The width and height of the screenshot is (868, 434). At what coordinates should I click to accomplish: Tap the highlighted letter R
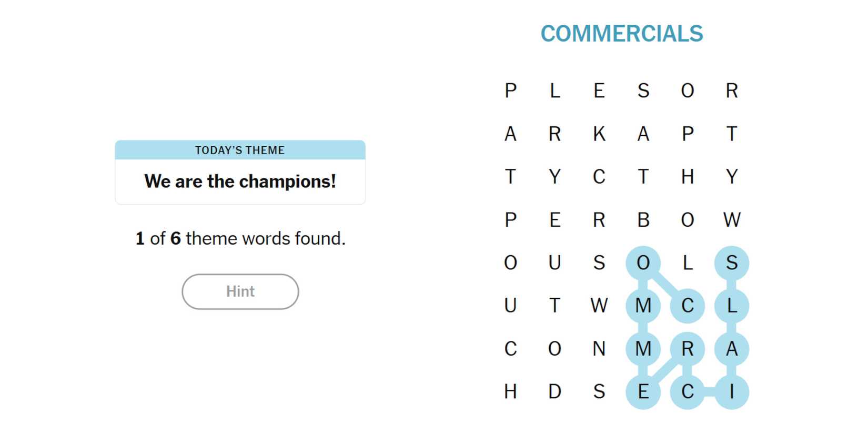[x=687, y=349]
